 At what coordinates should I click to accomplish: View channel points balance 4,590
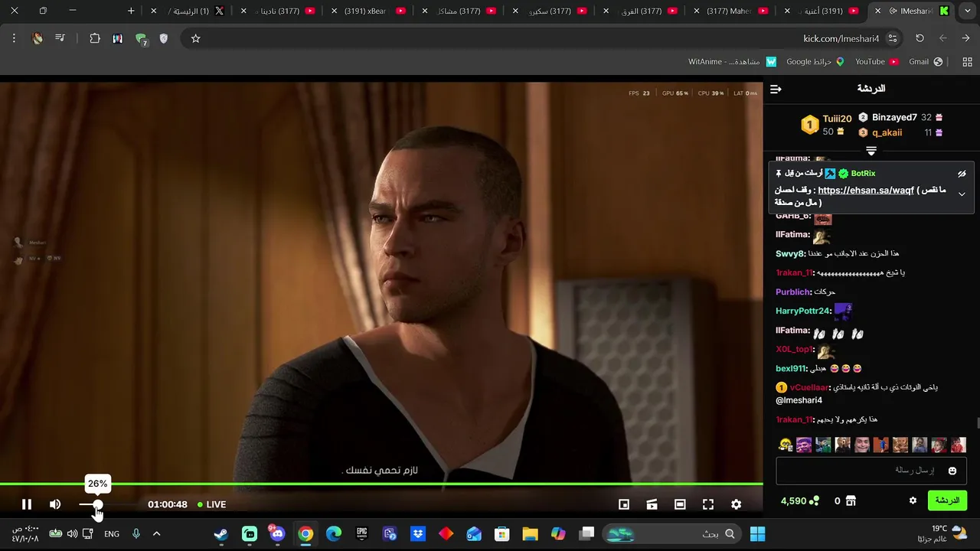coord(799,500)
